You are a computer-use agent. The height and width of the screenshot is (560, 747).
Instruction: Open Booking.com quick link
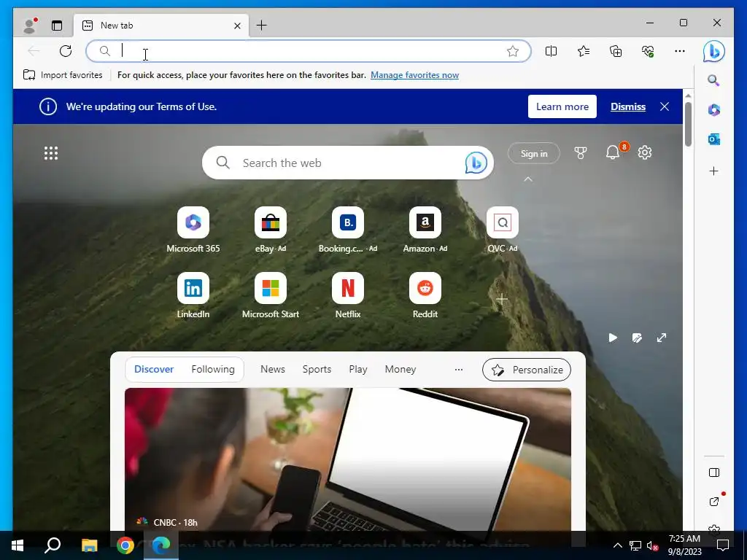pyautogui.click(x=348, y=230)
